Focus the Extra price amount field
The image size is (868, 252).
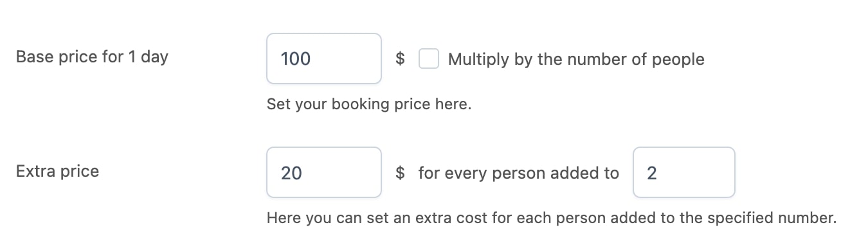(x=324, y=172)
